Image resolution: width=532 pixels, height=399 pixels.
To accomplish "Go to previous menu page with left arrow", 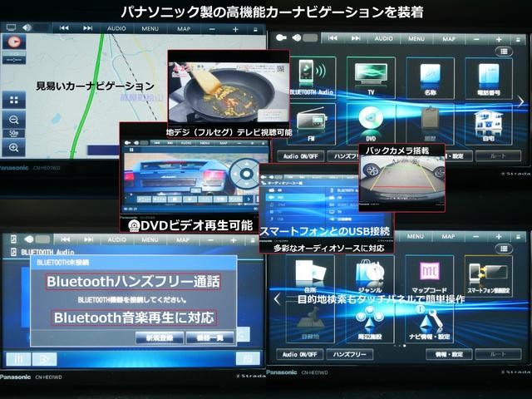I will click(x=277, y=299).
